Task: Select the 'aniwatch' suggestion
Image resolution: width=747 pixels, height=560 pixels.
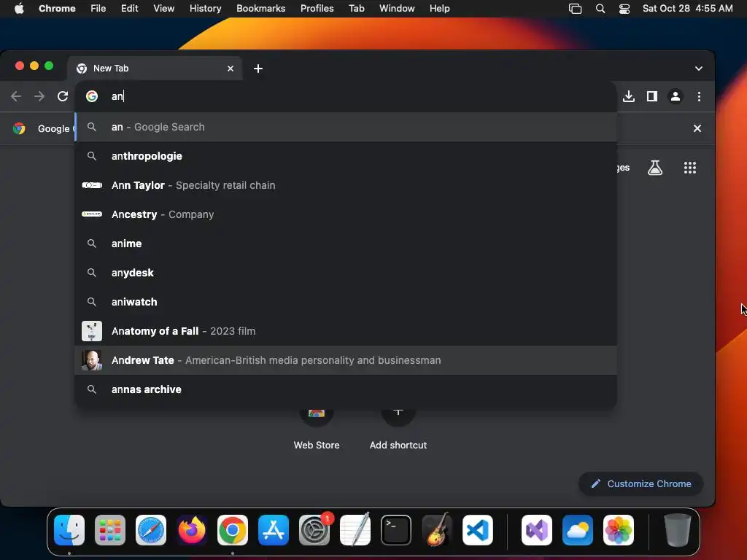Action: (347, 302)
